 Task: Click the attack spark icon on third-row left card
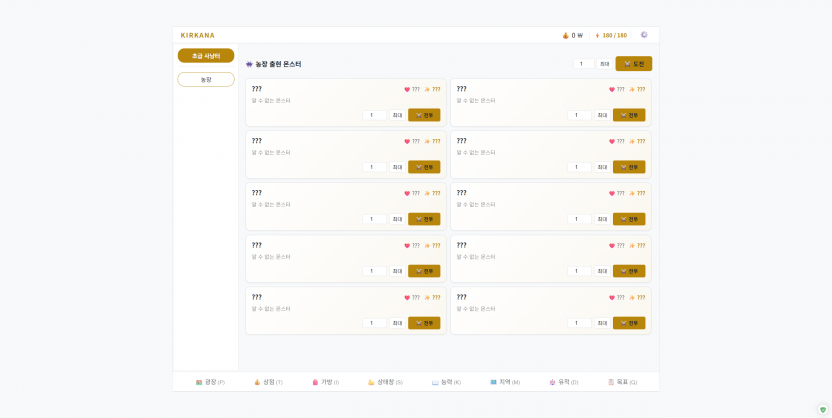click(x=427, y=194)
